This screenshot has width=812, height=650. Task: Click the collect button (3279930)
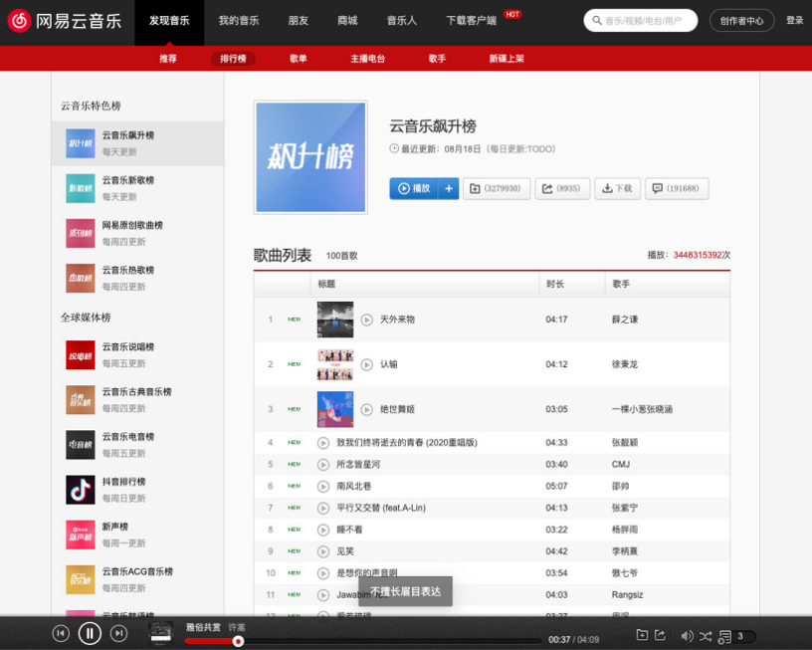pos(497,188)
